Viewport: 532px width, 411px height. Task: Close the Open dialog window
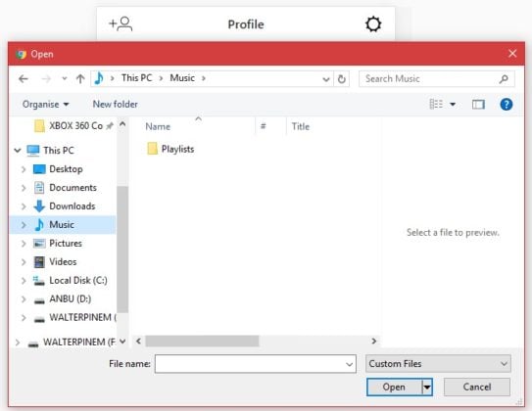(x=512, y=54)
